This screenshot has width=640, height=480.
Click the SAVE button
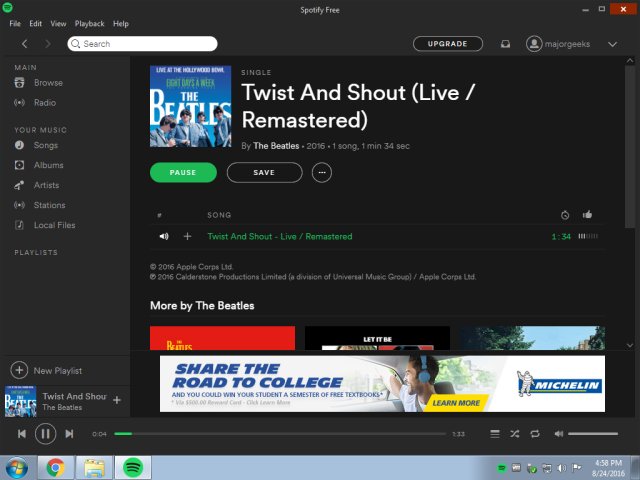pyautogui.click(x=264, y=173)
